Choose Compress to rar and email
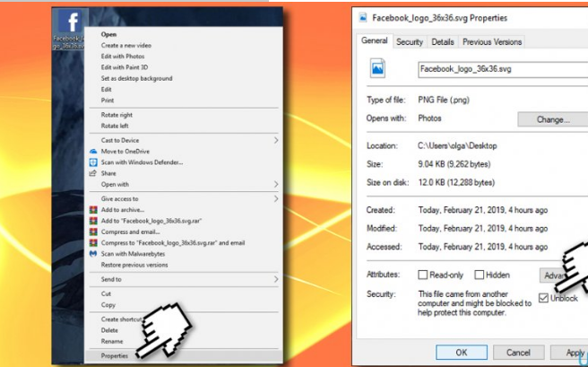The height and width of the screenshot is (367, 588). pos(173,243)
